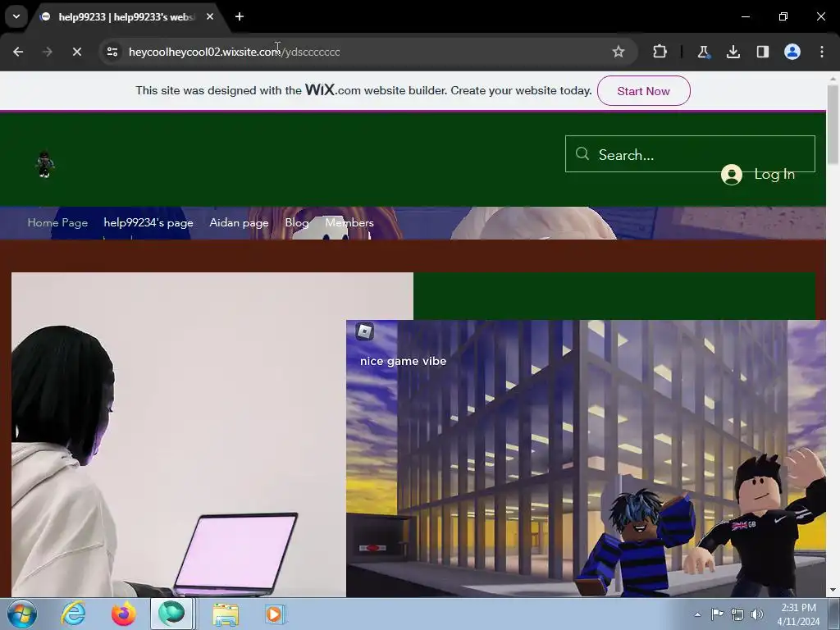Open the Chrome profile avatar
Viewport: 840px width, 630px height.
click(x=792, y=52)
